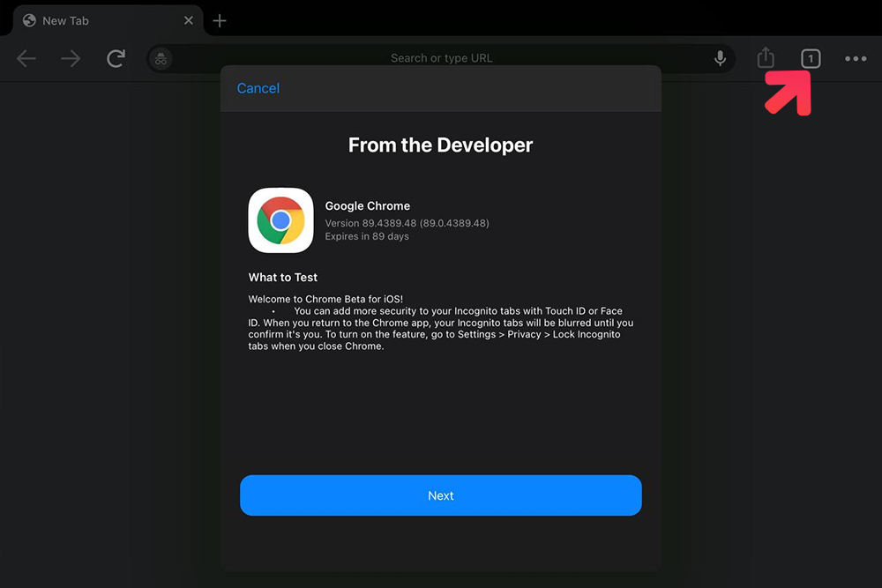
Task: Click the From the Developer title
Action: pyautogui.click(x=440, y=145)
